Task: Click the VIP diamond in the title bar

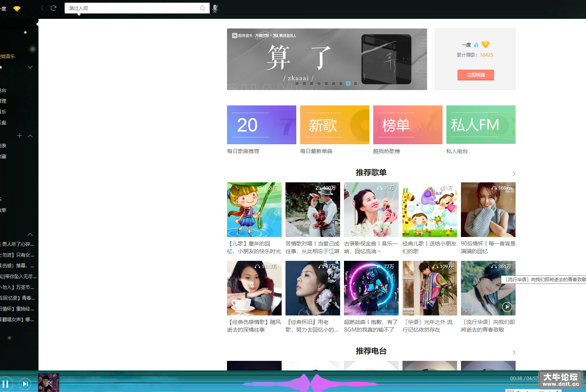Action: tap(17, 8)
